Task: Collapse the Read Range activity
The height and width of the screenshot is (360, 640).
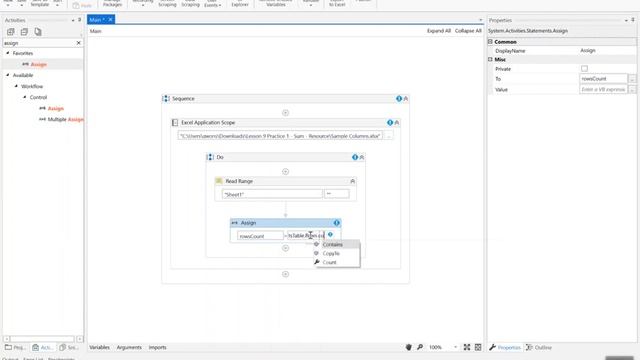Action: tap(353, 181)
